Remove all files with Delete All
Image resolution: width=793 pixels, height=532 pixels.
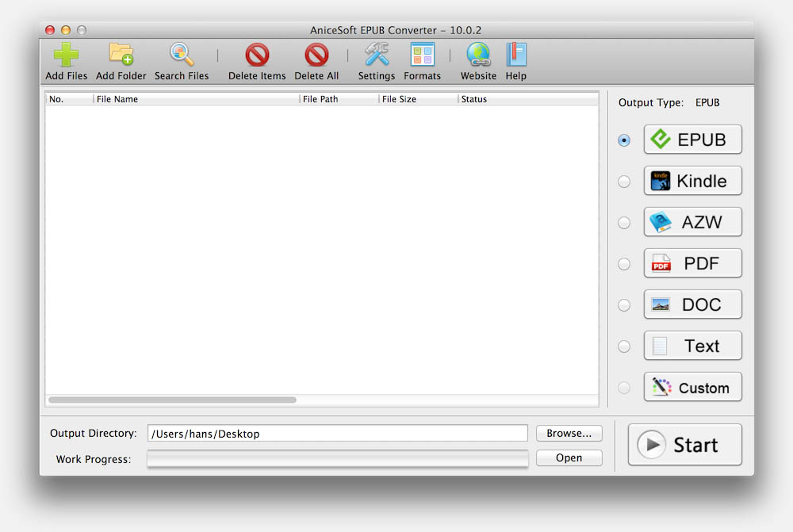coord(316,55)
